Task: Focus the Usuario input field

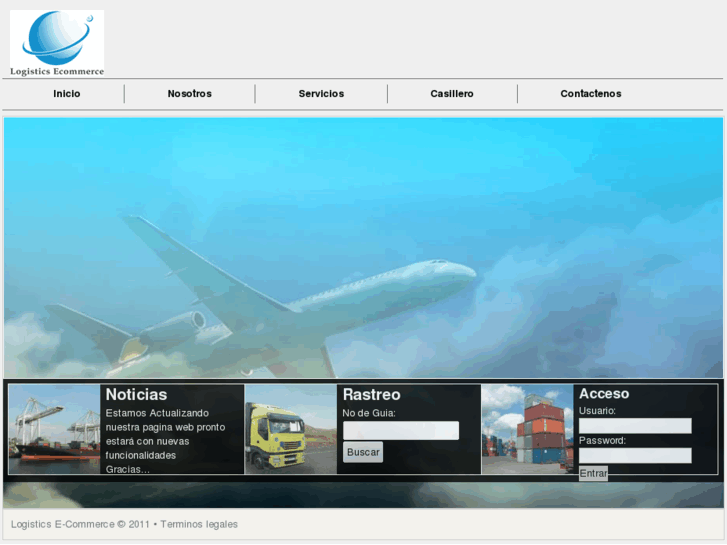Action: click(635, 426)
